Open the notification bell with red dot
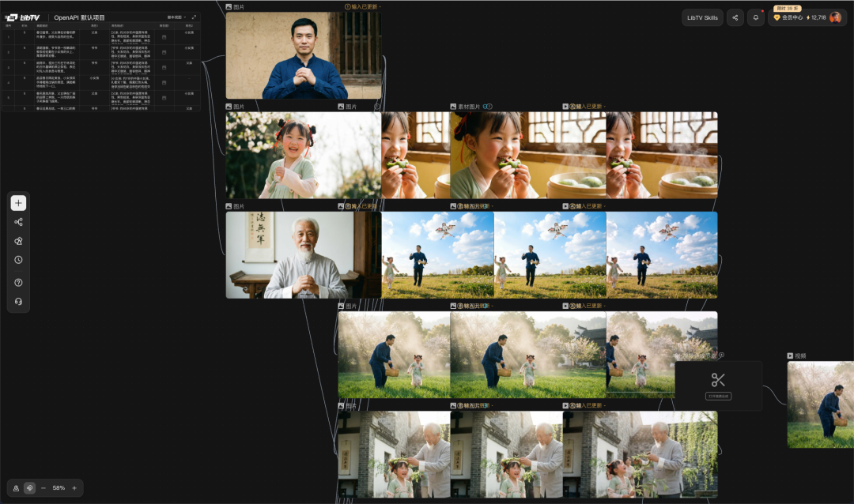 click(757, 17)
